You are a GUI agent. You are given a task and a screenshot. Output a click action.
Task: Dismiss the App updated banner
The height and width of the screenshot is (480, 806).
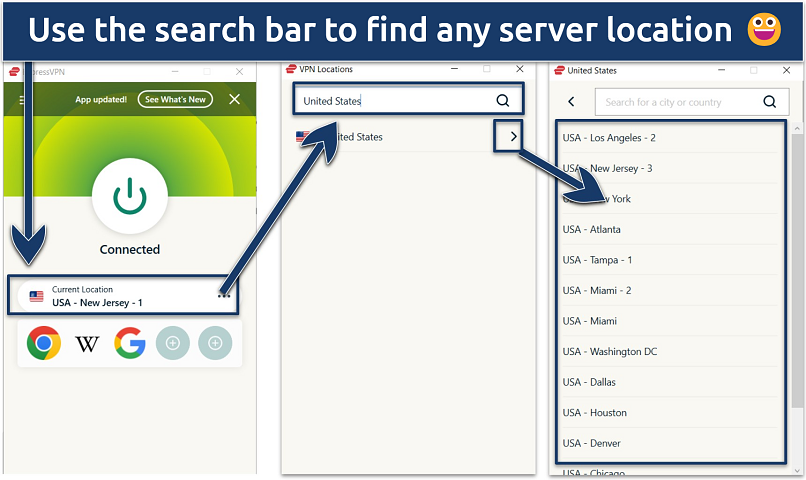pyautogui.click(x=234, y=99)
